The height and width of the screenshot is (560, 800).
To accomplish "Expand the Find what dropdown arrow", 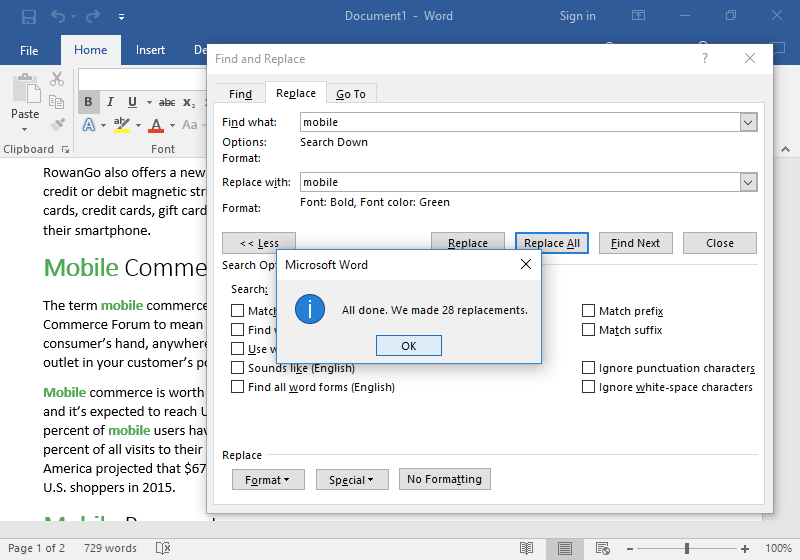I will 748,122.
